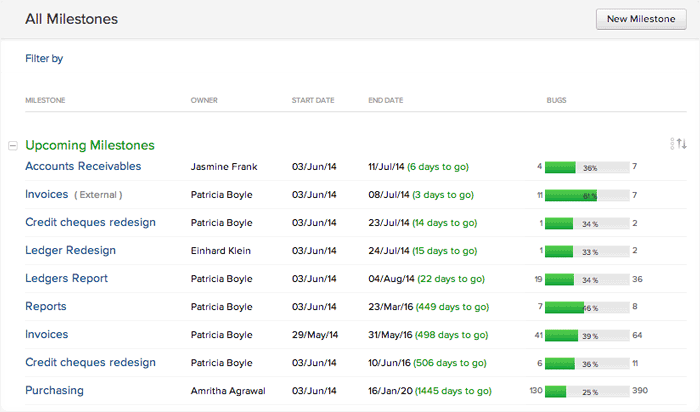Click the Accounts Receivables bug progress bar
Screen dimensions: 700x412
pyautogui.click(x=587, y=167)
